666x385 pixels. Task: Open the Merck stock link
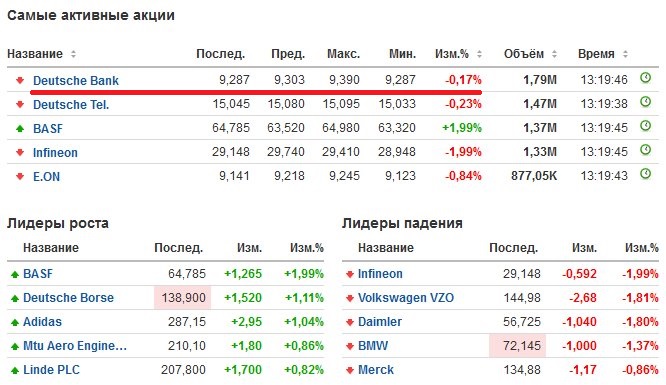pyautogui.click(x=375, y=370)
